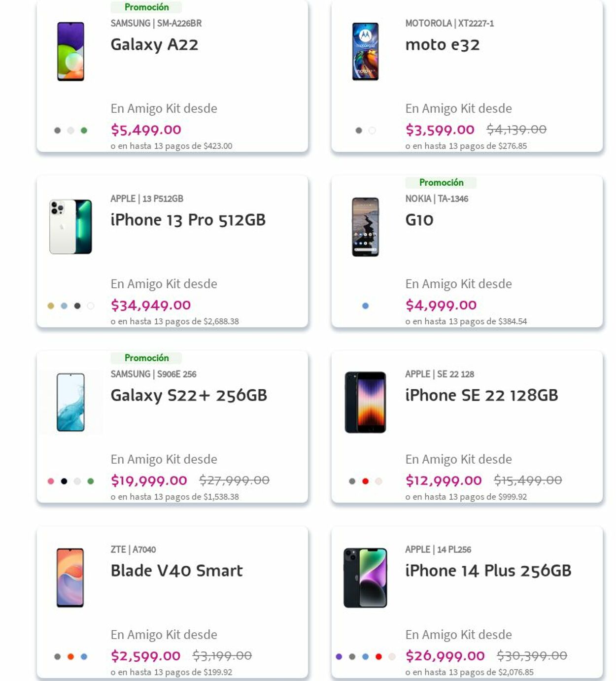Click the iPhone SE 22 128GB image

(x=365, y=402)
